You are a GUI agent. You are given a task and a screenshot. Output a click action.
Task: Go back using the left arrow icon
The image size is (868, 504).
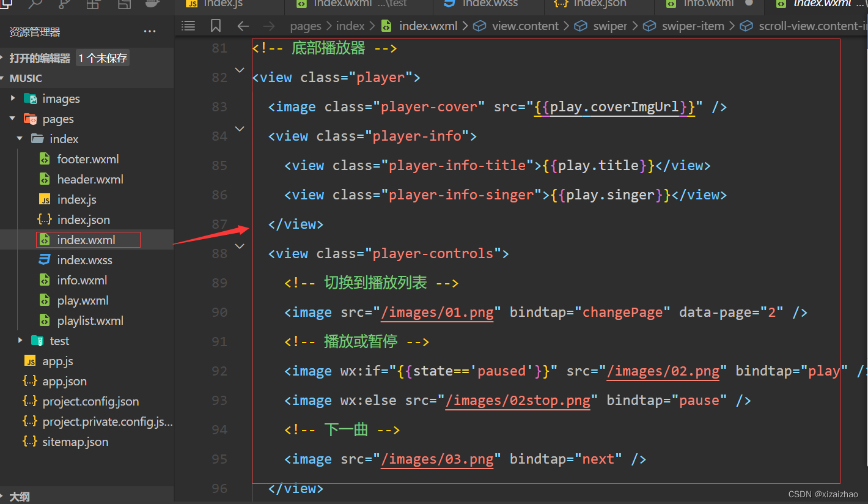(x=243, y=26)
